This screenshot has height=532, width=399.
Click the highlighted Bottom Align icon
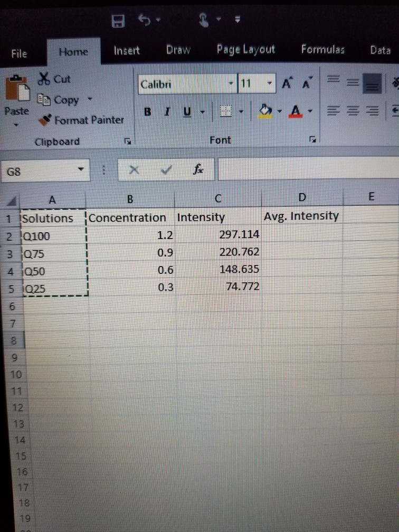[x=372, y=83]
